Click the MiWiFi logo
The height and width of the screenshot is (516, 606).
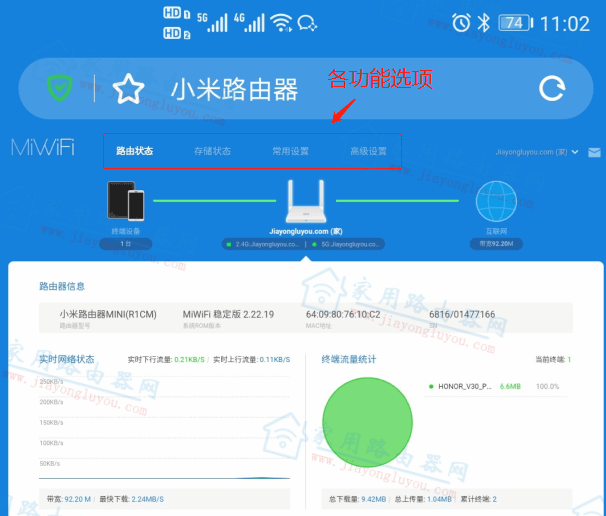click(42, 149)
